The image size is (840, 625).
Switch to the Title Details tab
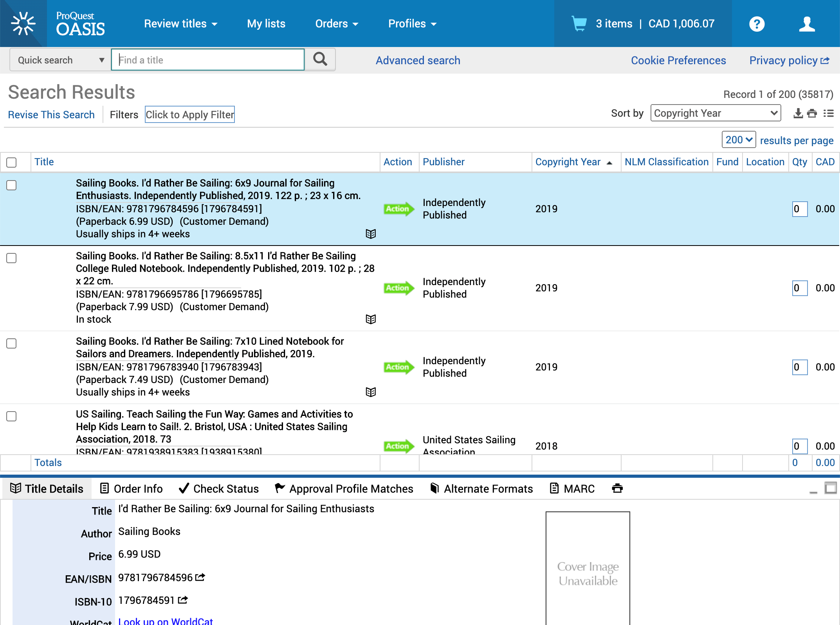tap(47, 489)
